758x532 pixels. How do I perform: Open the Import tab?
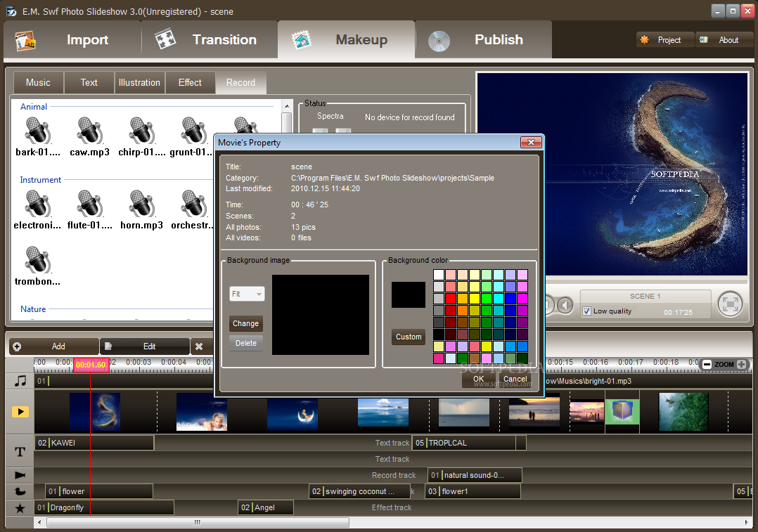pos(72,39)
